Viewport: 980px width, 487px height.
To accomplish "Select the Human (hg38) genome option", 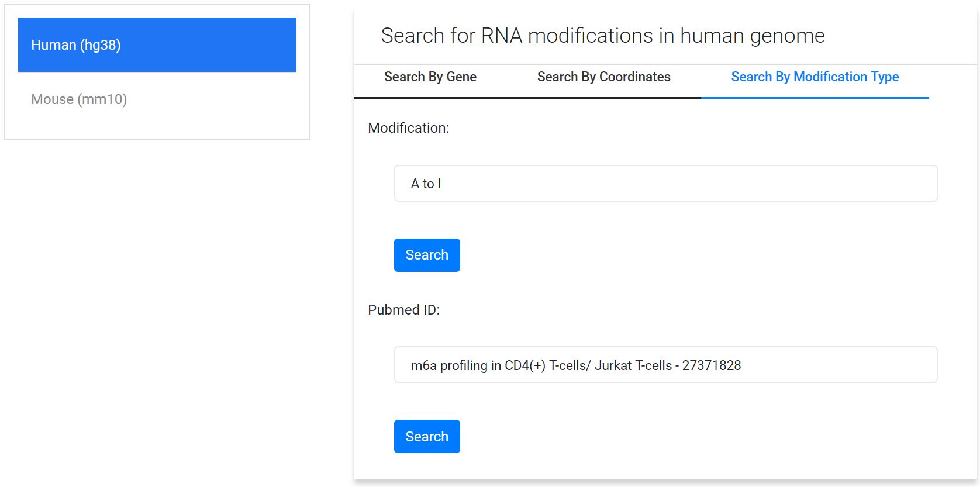I will point(157,45).
